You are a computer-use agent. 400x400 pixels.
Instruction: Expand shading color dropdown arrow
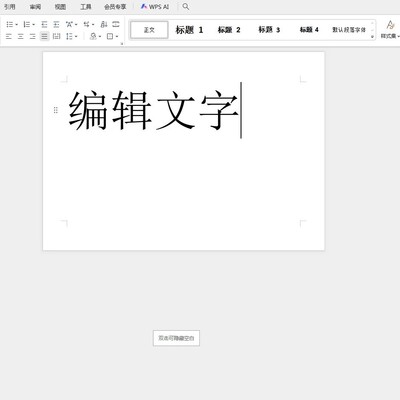pyautogui.click(x=100, y=37)
